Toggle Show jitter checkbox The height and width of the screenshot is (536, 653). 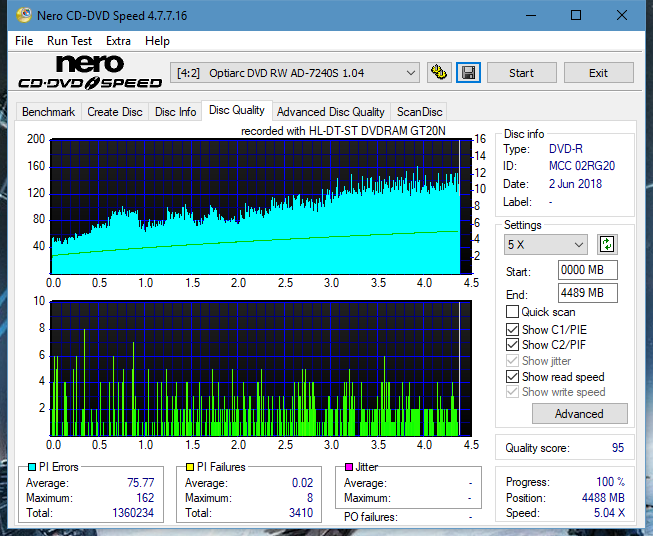click(512, 361)
